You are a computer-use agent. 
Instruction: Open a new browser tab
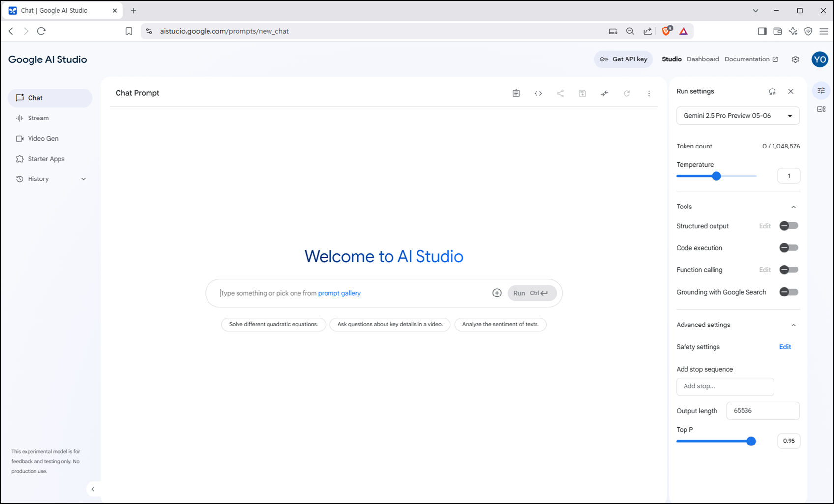(133, 10)
